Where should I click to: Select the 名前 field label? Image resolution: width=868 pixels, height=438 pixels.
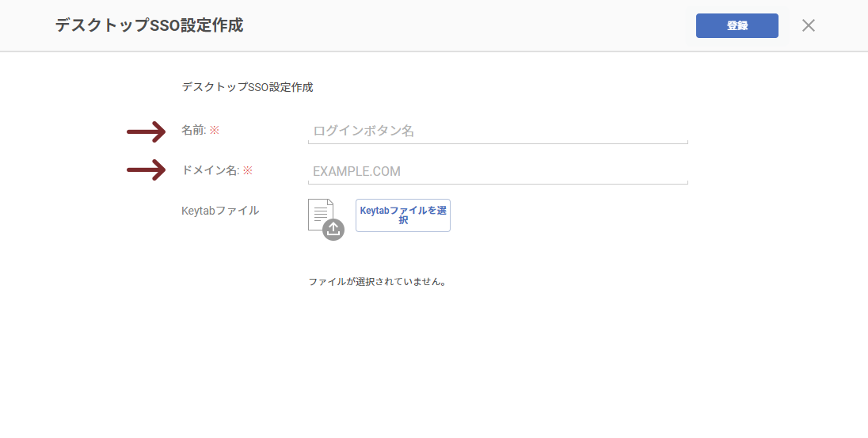(193, 130)
